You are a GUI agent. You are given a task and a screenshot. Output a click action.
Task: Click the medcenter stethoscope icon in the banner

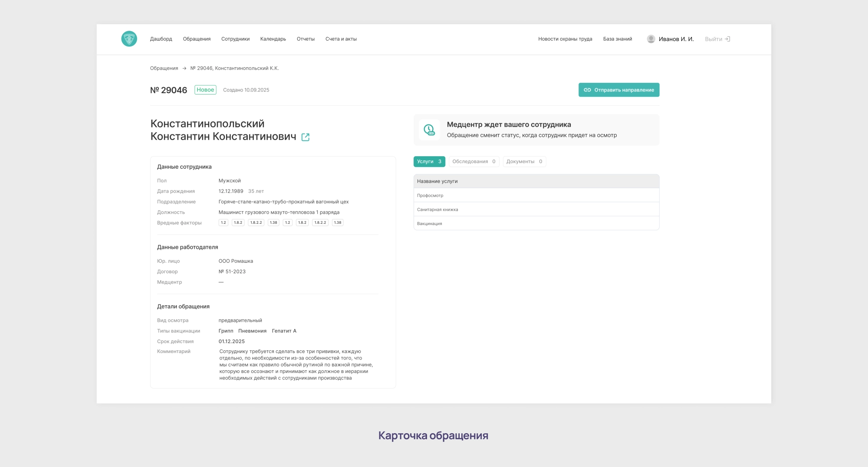tap(429, 130)
